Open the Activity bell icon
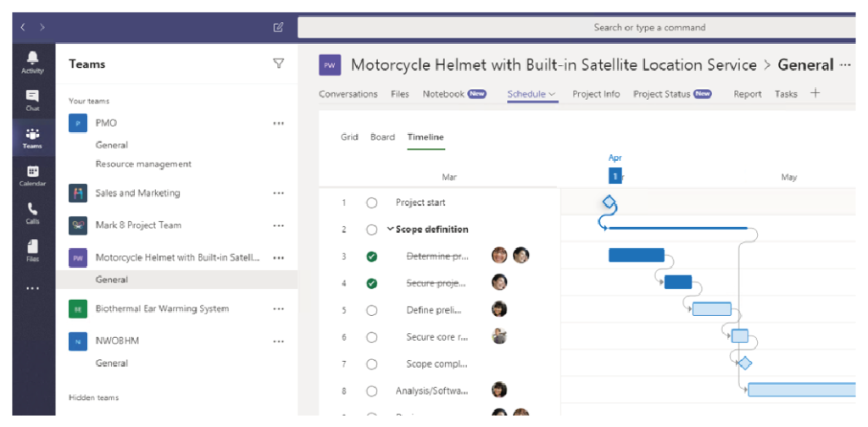Viewport: 868px width, 427px height. [33, 61]
